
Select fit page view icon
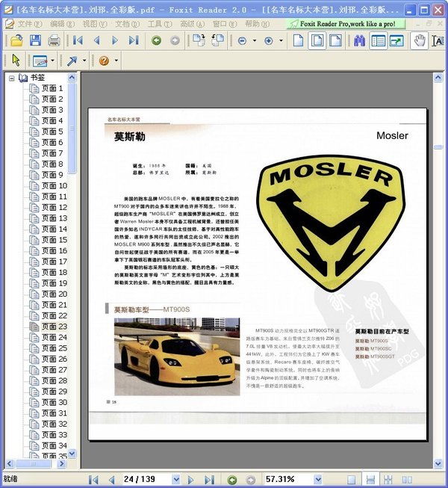point(317,40)
